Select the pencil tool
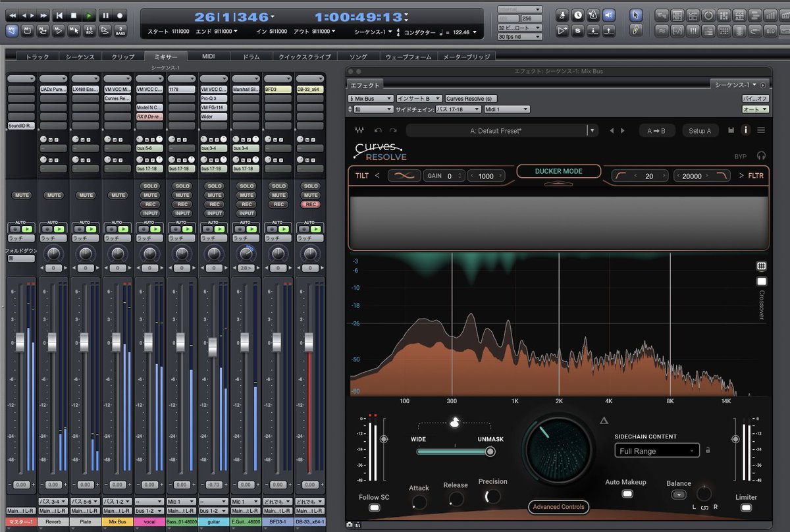The image size is (790, 532). tap(635, 30)
